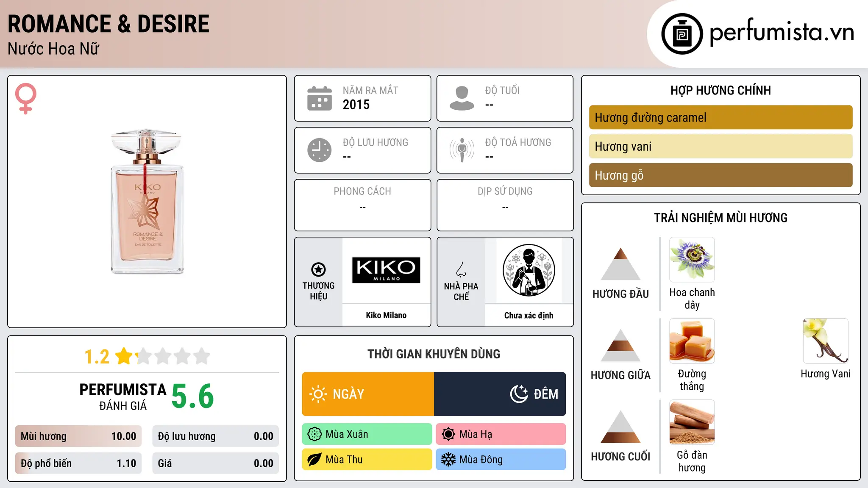Click the Mùi hương 10.00 score row
The width and height of the screenshot is (868, 488).
(x=78, y=436)
